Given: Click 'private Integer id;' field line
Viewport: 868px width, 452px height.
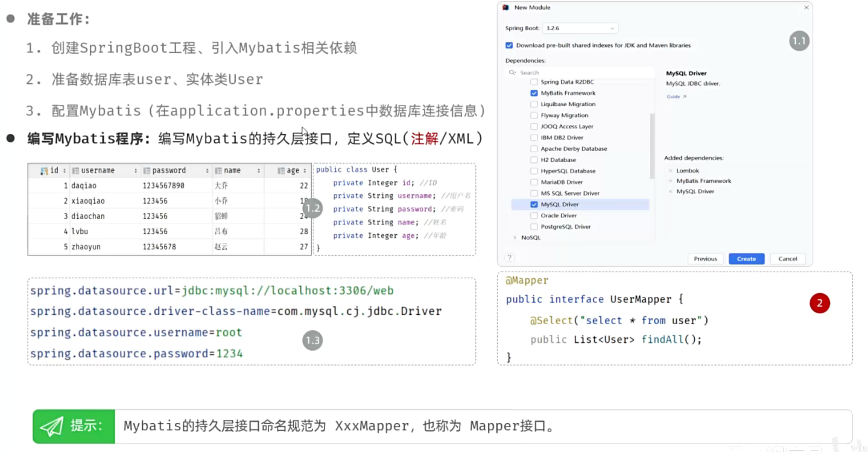Looking at the screenshot, I should (385, 183).
